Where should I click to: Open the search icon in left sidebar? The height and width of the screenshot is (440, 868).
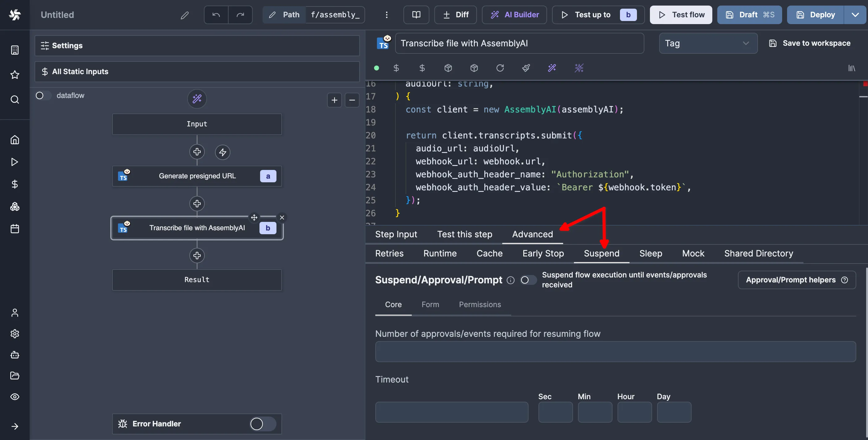(x=15, y=100)
